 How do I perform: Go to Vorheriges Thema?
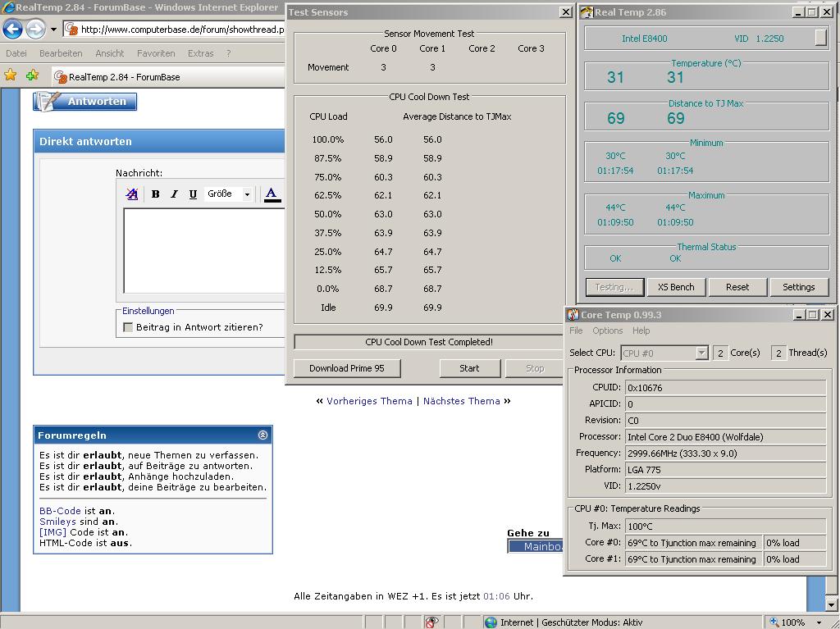[x=369, y=401]
